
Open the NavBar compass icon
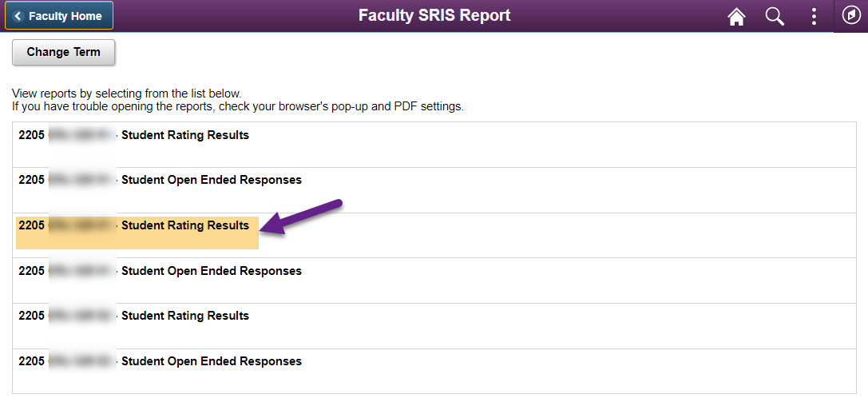coord(850,16)
